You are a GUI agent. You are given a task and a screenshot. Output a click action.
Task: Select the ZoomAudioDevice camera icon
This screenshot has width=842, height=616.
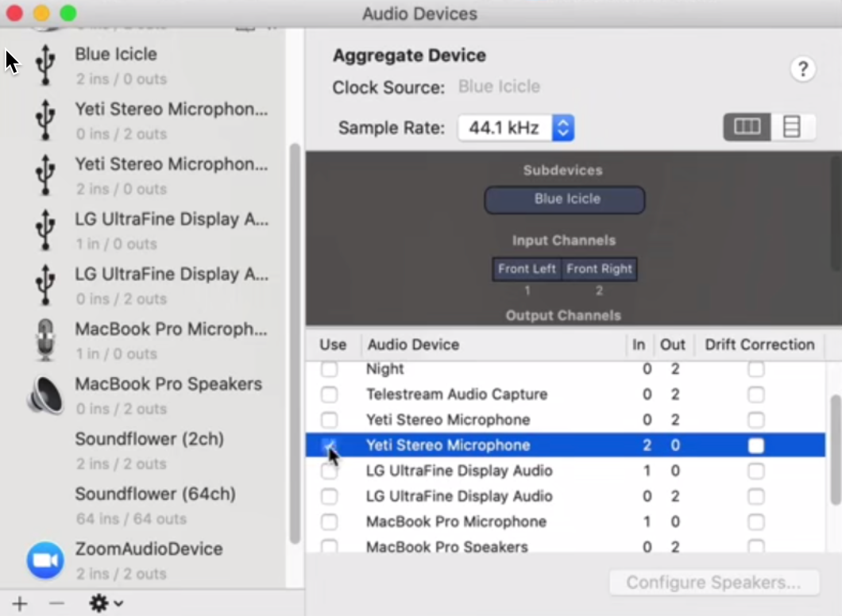click(x=45, y=560)
